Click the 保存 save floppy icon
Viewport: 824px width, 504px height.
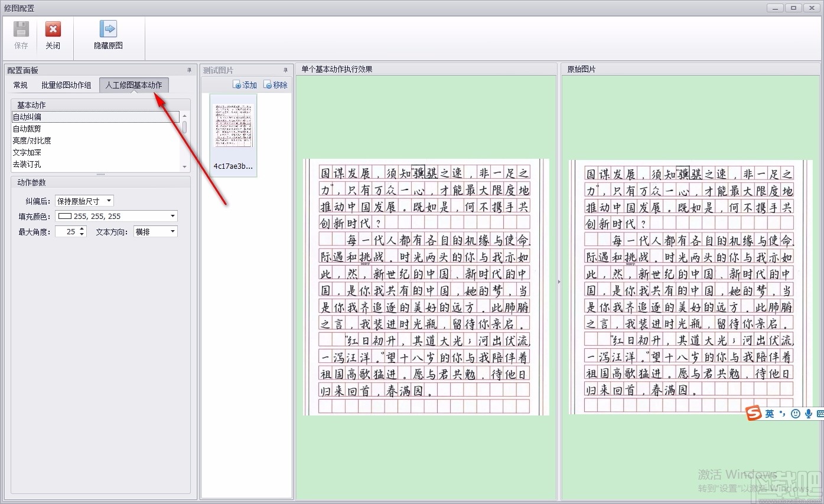pyautogui.click(x=21, y=29)
